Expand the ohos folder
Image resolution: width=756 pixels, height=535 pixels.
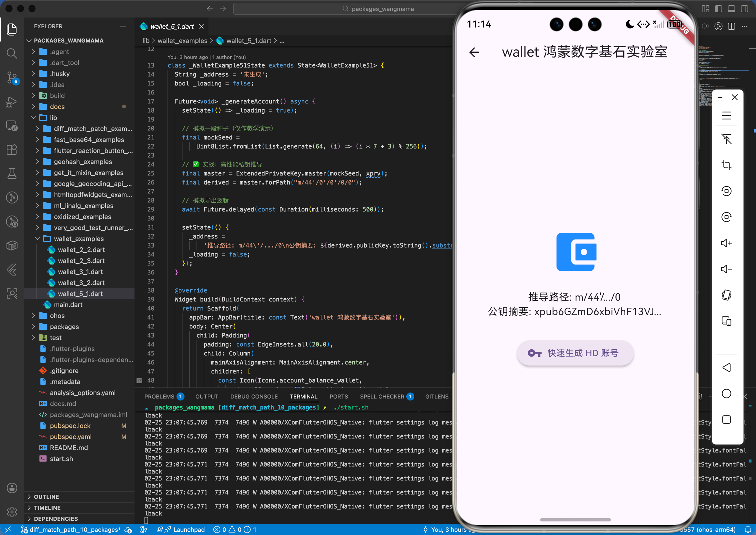click(x=57, y=315)
